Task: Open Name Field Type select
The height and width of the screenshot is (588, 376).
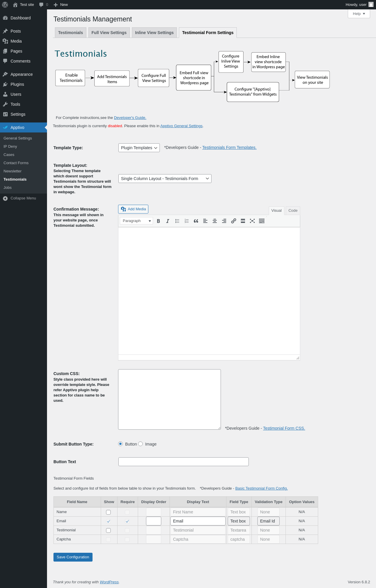Action: click(239, 512)
